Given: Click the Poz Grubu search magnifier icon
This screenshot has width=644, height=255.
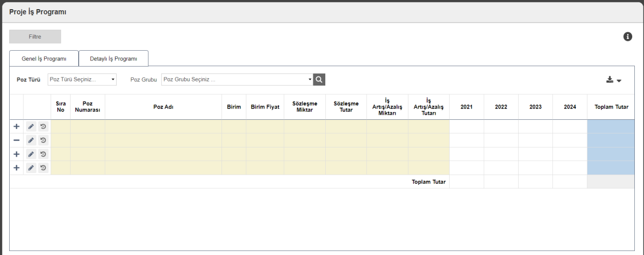Looking at the screenshot, I should tap(319, 79).
